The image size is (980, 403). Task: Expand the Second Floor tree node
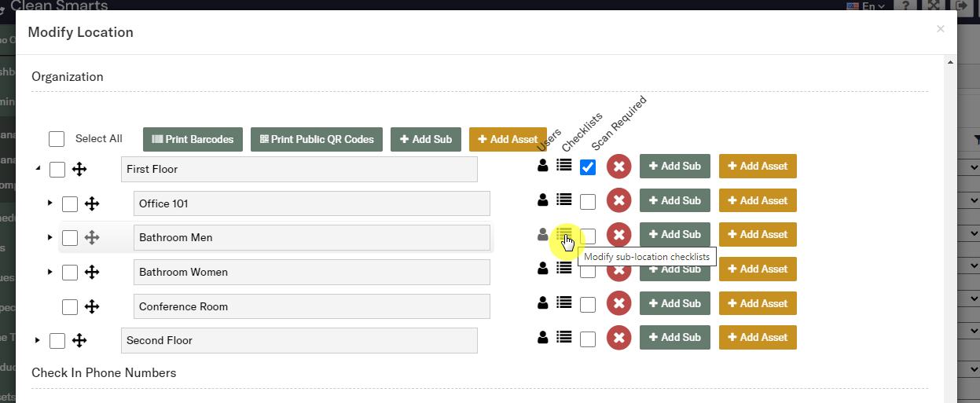pyautogui.click(x=38, y=340)
